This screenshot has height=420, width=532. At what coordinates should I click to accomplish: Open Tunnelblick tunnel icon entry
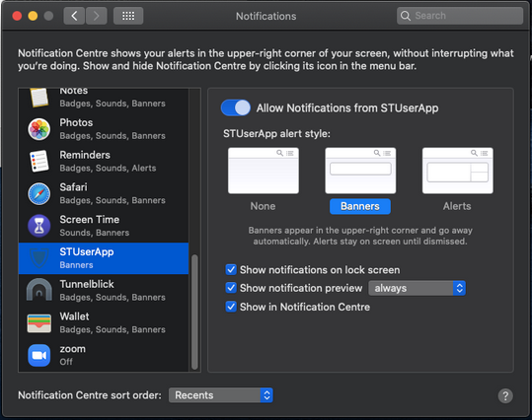click(x=39, y=290)
